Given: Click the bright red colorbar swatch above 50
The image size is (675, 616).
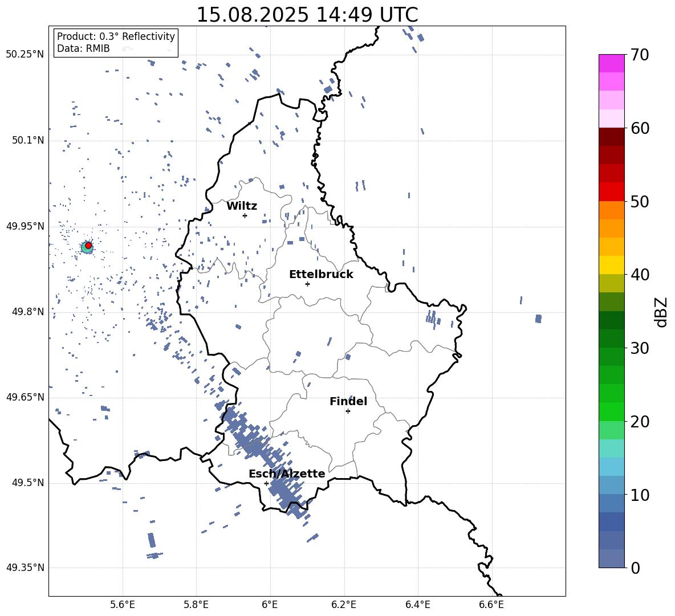Looking at the screenshot, I should (612, 192).
